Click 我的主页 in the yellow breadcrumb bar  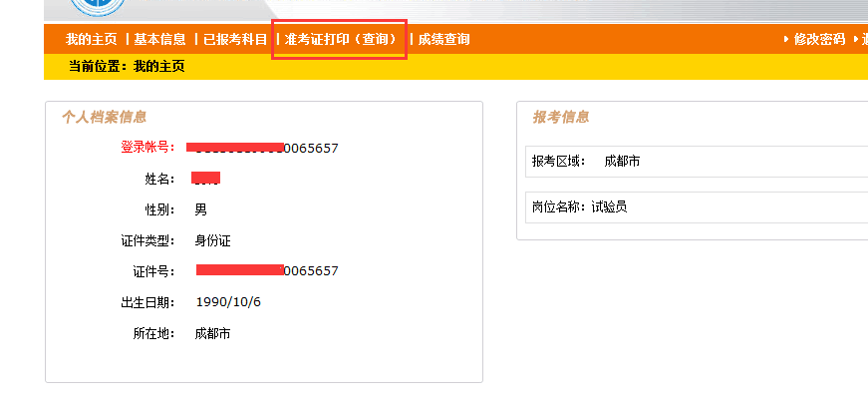(x=159, y=67)
